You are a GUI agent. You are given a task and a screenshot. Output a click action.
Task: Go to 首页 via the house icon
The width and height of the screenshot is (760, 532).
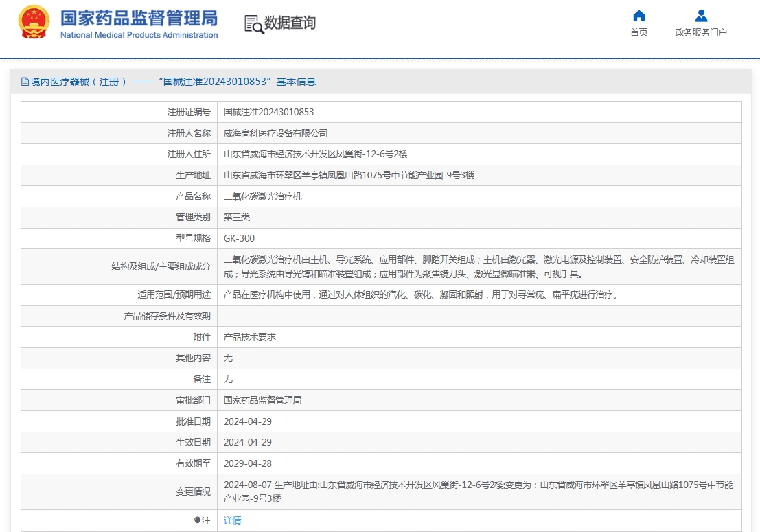point(639,16)
